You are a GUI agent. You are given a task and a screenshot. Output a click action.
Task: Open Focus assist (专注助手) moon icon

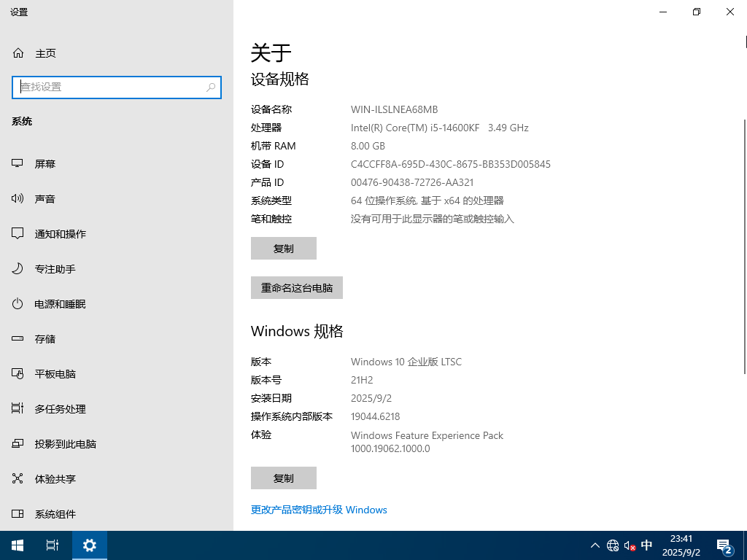pos(18,269)
